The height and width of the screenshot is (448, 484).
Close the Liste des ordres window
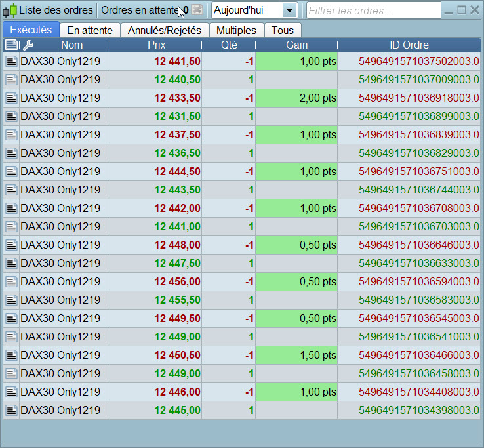click(475, 10)
